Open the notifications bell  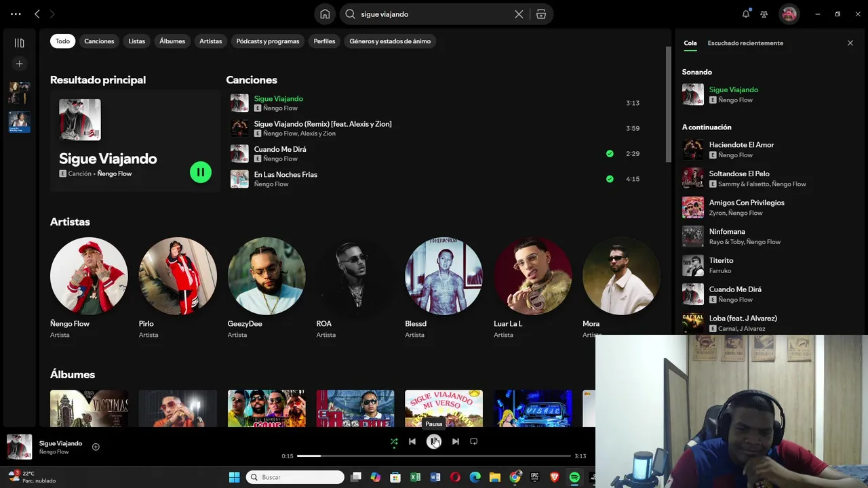click(746, 14)
